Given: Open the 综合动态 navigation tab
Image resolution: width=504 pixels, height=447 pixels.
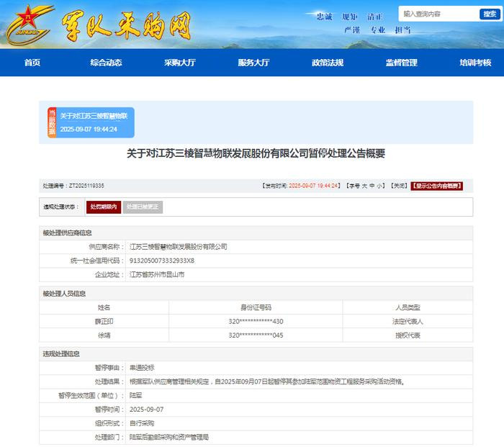Looking at the screenshot, I should [106, 63].
